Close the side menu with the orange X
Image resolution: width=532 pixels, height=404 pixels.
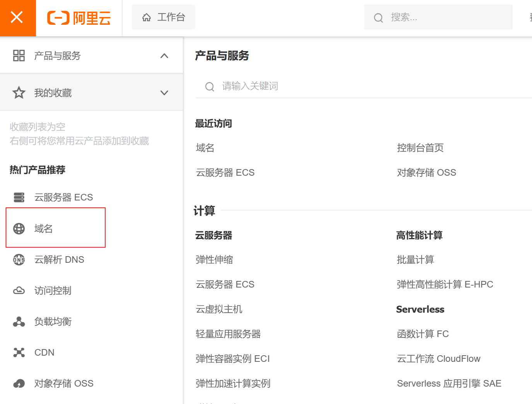17,18
